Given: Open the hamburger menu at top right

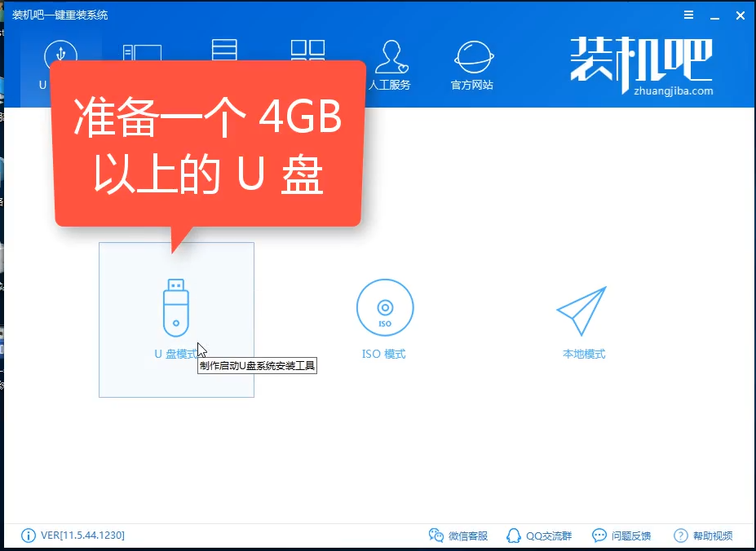Looking at the screenshot, I should 687,15.
